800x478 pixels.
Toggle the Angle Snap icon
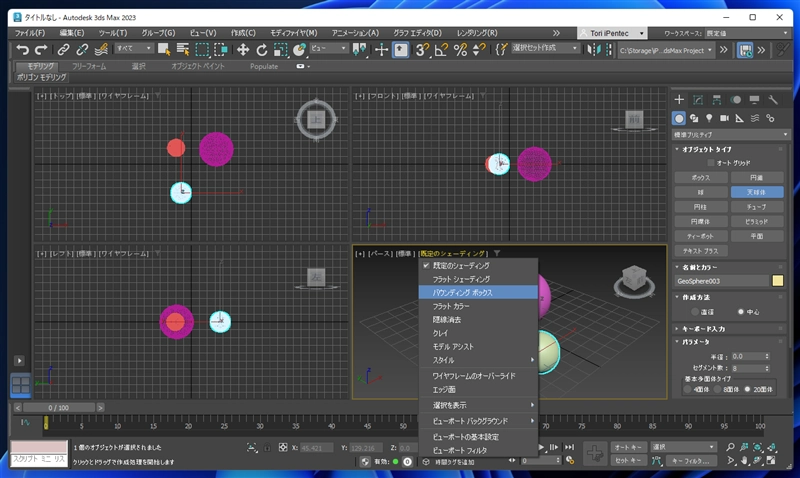(441, 49)
